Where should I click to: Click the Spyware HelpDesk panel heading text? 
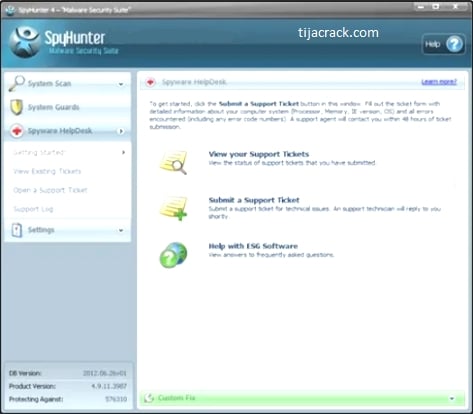click(x=194, y=82)
